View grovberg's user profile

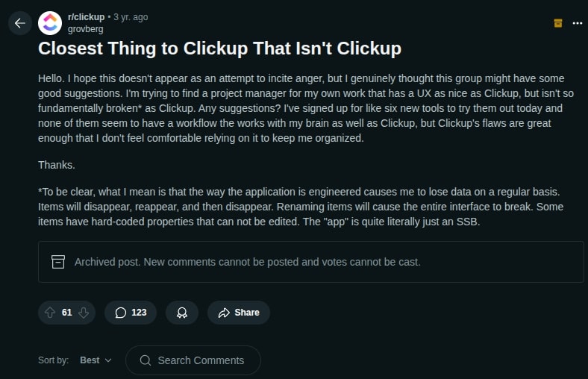[x=85, y=29]
